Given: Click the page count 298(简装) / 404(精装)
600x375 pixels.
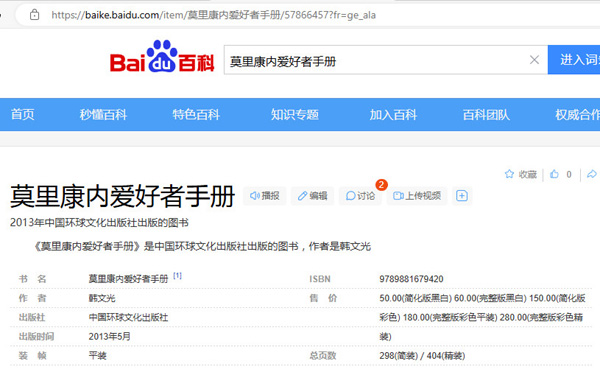Looking at the screenshot, I should 422,355.
